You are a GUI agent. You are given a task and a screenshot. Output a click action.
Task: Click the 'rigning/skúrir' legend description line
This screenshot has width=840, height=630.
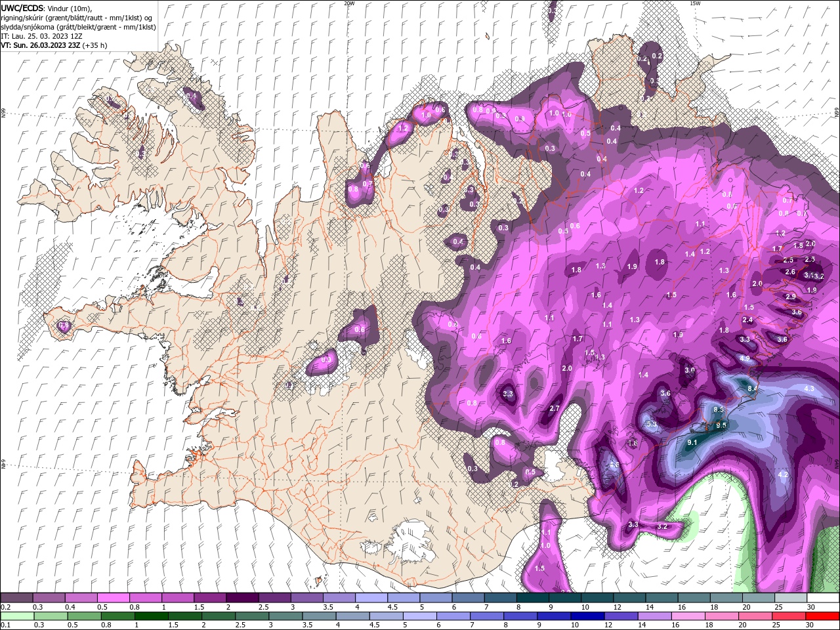pyautogui.click(x=77, y=18)
